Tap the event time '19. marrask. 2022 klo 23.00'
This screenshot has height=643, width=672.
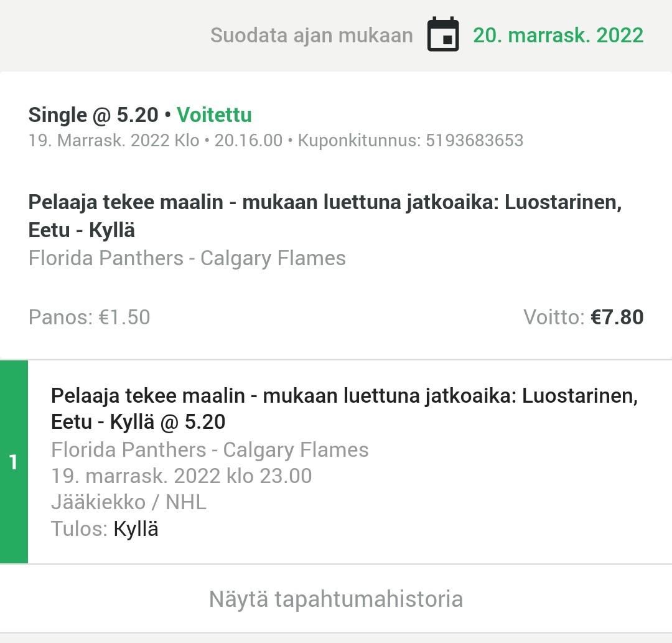[181, 476]
